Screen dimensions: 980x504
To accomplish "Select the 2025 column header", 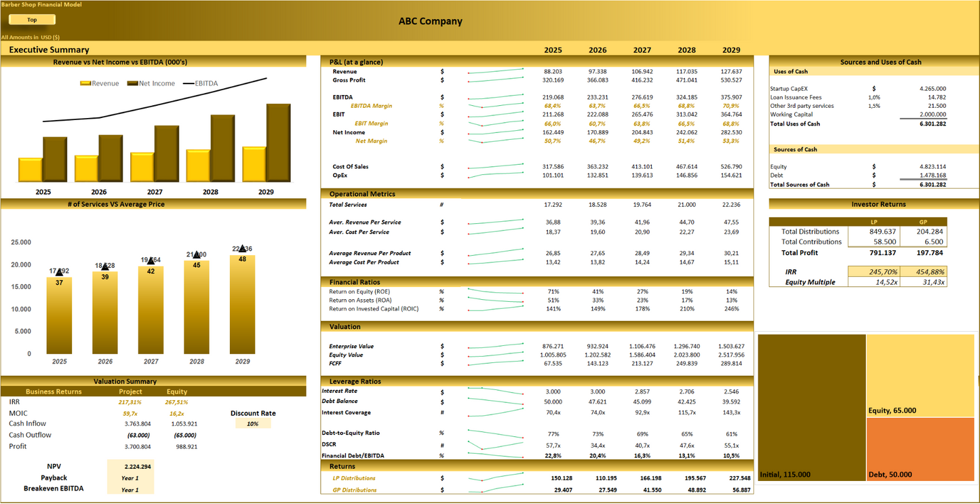I will (553, 50).
